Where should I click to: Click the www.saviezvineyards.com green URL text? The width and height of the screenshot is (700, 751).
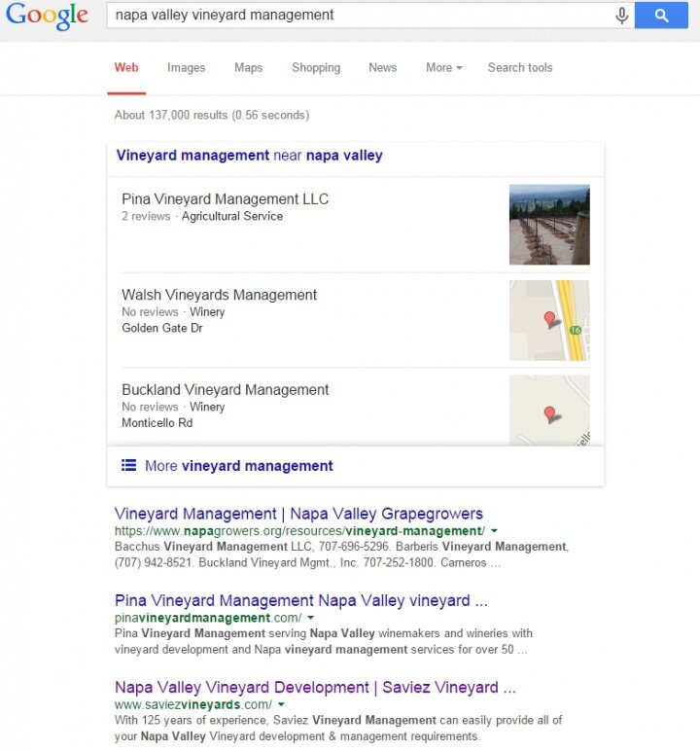coord(193,704)
